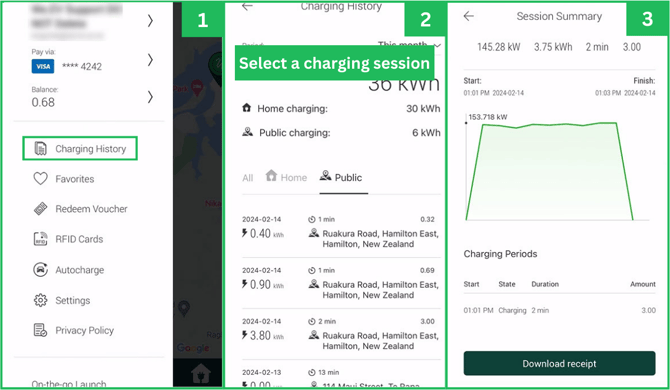Select the 0.40 kWh Ruakura Road session
Image resolution: width=670 pixels, height=390 pixels.
[x=341, y=232]
